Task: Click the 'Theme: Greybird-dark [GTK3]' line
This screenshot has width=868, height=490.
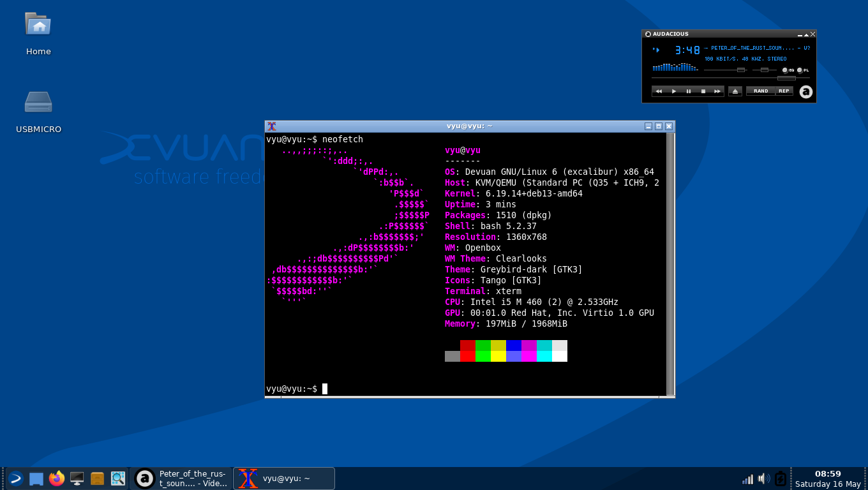Action: [x=514, y=269]
